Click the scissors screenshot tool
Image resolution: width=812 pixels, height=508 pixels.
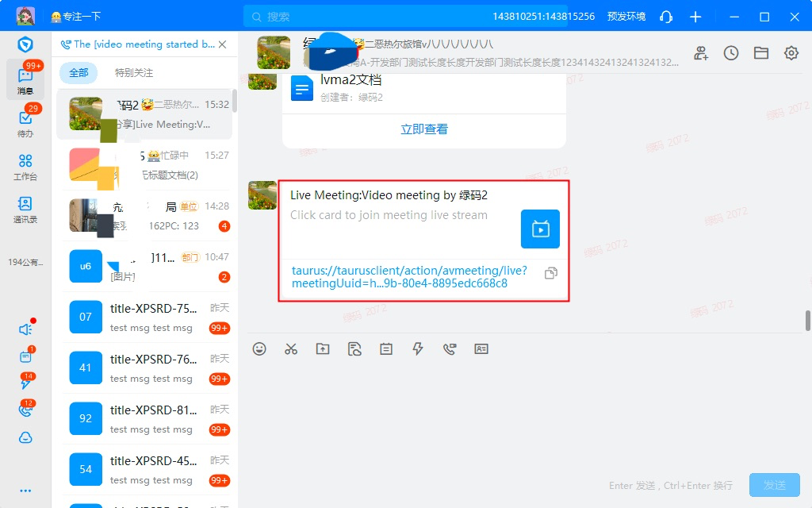[x=291, y=348]
